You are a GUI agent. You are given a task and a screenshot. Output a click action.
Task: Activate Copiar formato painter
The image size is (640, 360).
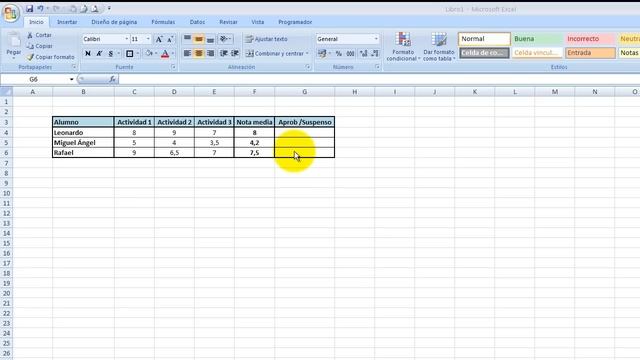tap(51, 57)
